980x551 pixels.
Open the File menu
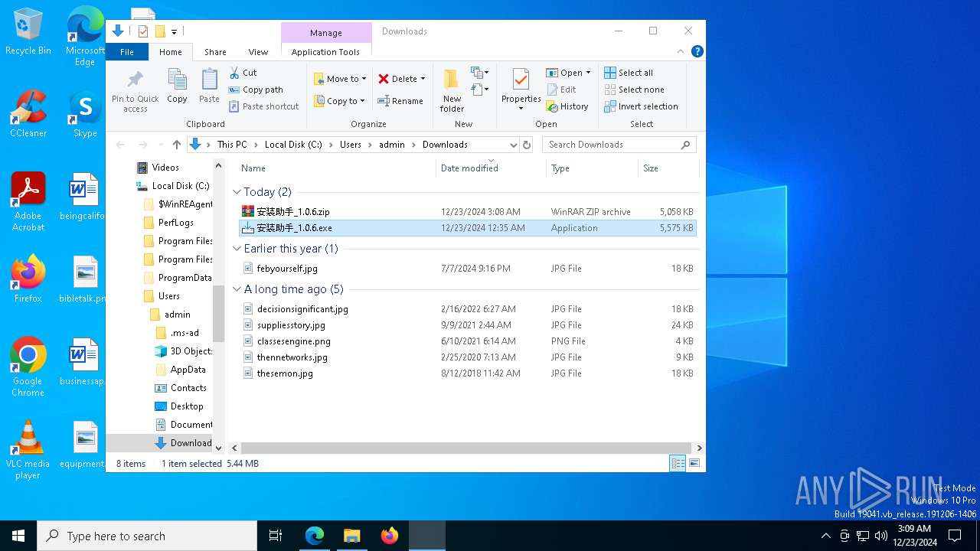(x=127, y=52)
